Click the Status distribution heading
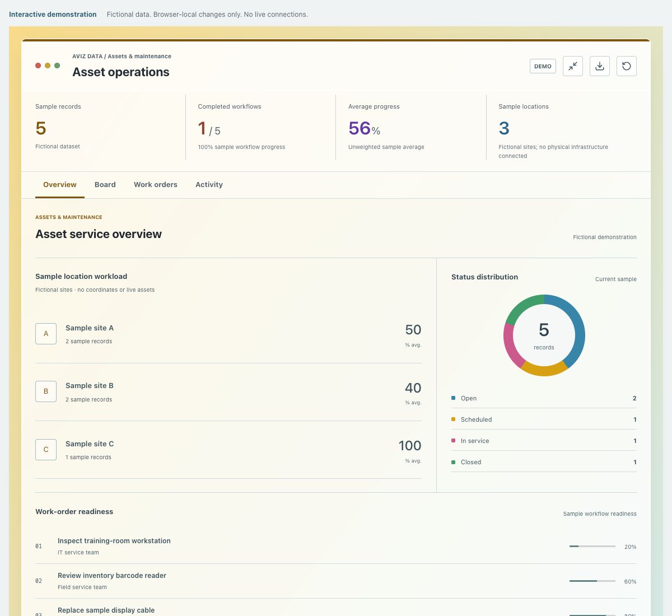Image resolution: width=672 pixels, height=616 pixels. pyautogui.click(x=485, y=277)
